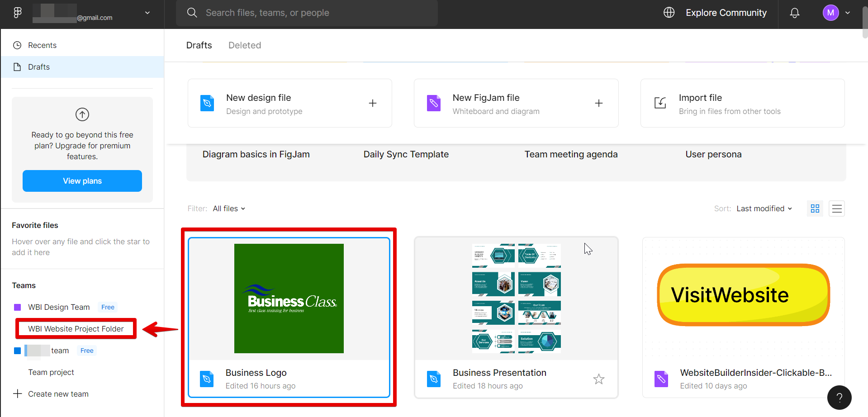Viewport: 868px width, 417px height.
Task: Click plus icon on New FigJam file
Action: coord(599,103)
